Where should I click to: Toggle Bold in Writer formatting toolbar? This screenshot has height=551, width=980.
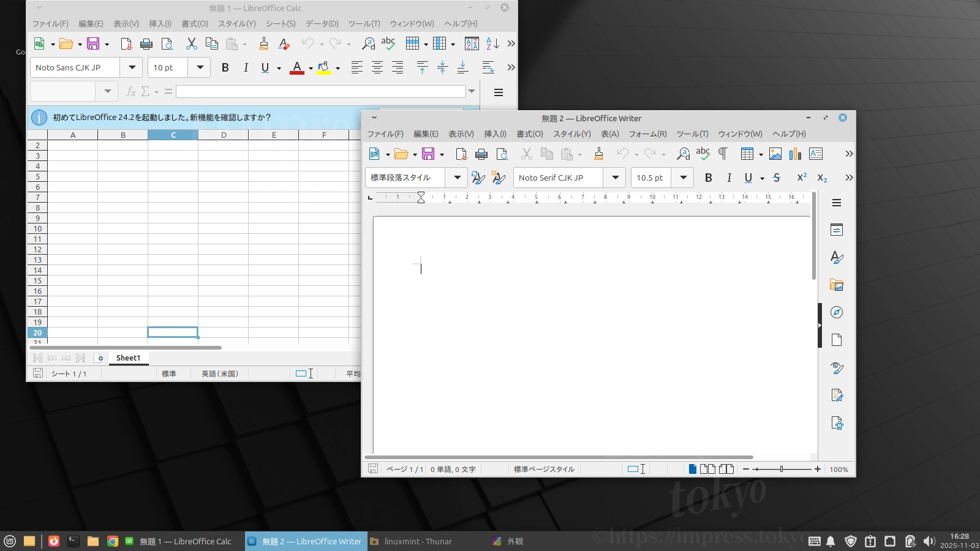tap(709, 178)
